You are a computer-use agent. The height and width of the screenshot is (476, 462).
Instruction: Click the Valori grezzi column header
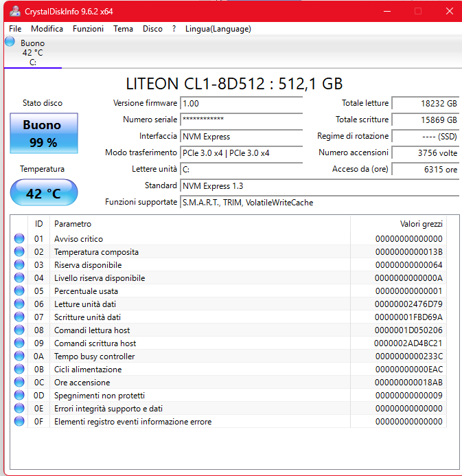click(421, 224)
